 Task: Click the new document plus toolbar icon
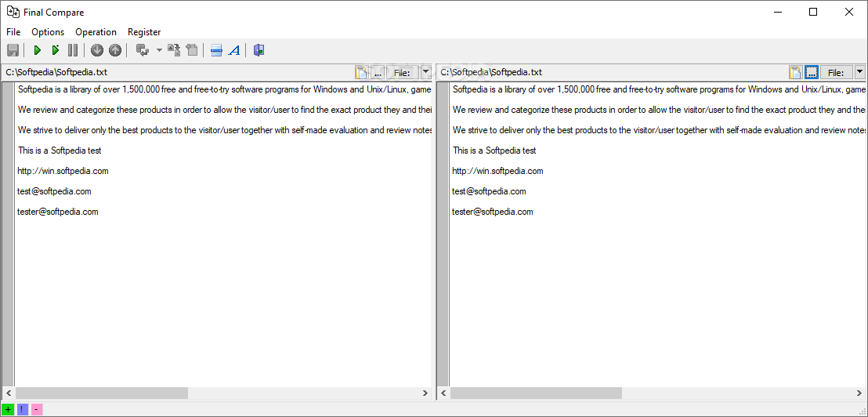click(x=192, y=50)
